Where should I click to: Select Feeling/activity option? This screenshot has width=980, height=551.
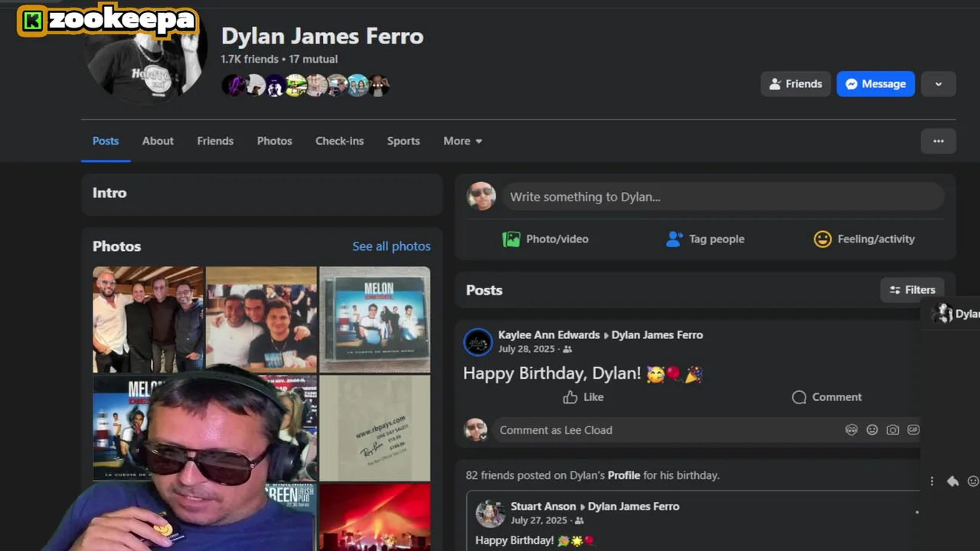tap(864, 239)
